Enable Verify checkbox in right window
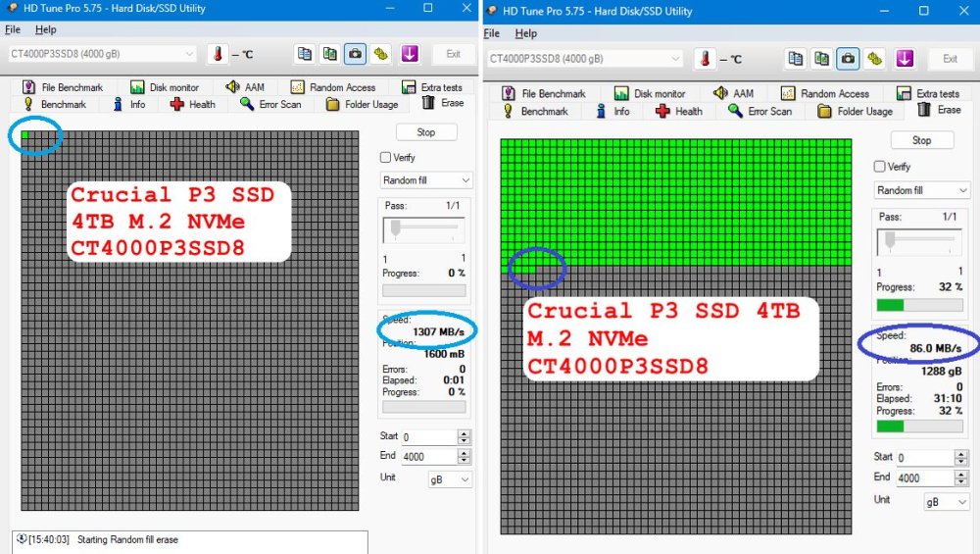This screenshot has width=980, height=554. click(879, 167)
